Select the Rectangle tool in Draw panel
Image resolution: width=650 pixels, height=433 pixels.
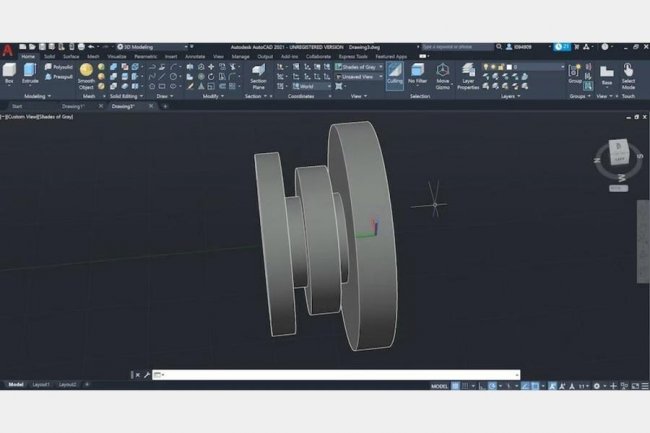click(162, 87)
